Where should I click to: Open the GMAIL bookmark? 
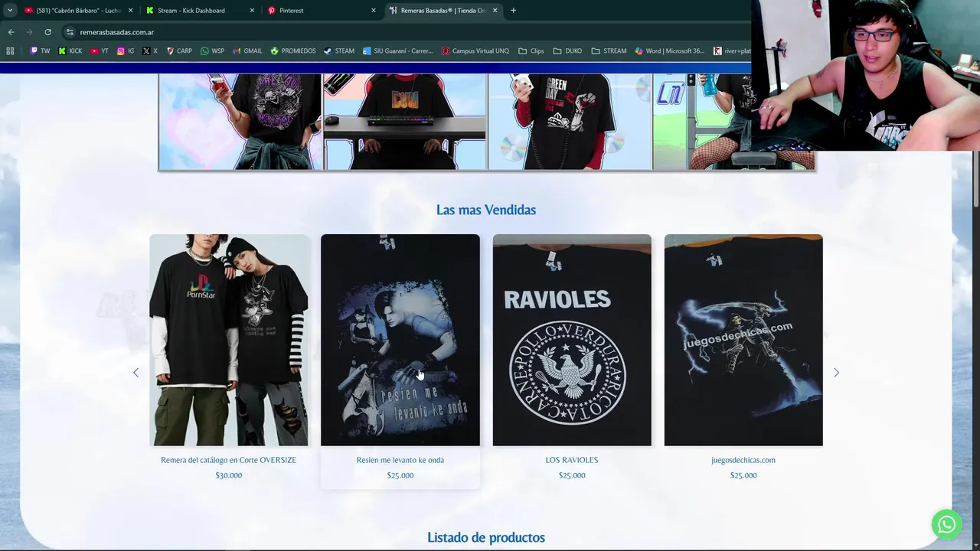tap(247, 51)
